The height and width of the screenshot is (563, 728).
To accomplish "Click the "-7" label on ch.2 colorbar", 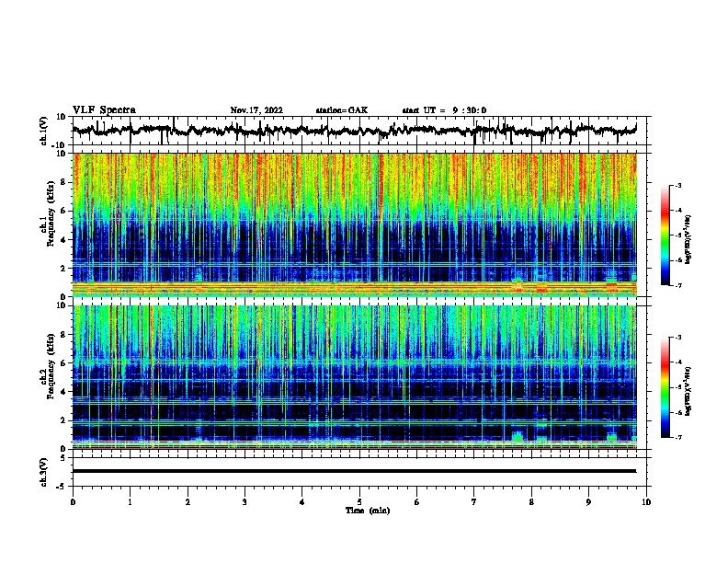I will coord(678,437).
